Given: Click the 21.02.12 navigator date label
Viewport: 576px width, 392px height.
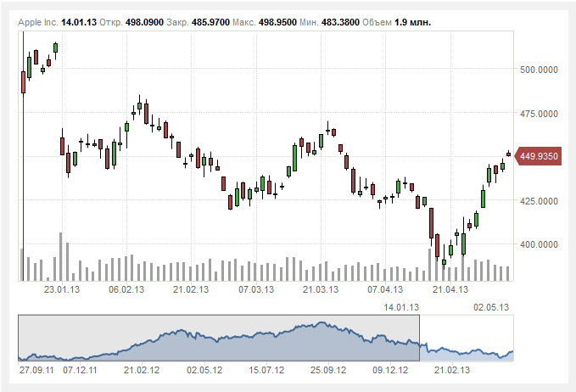Looking at the screenshot, I should [142, 370].
